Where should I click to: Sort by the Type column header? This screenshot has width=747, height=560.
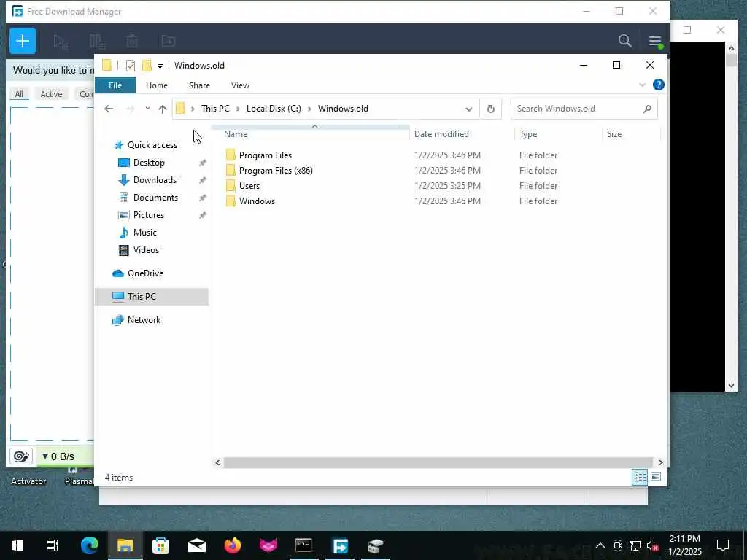point(558,134)
